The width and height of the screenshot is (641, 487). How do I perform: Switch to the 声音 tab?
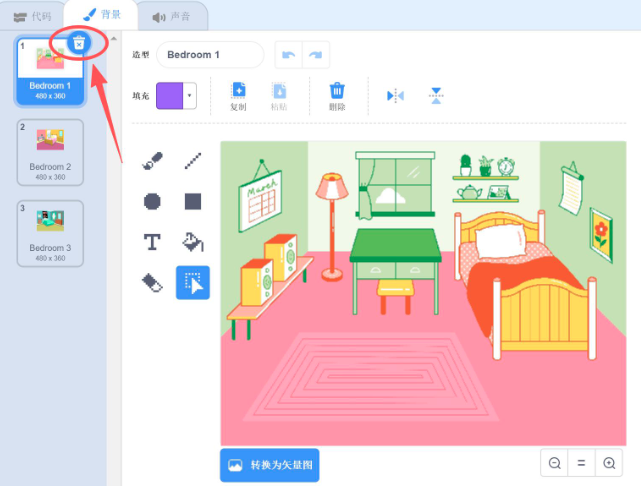pos(172,16)
